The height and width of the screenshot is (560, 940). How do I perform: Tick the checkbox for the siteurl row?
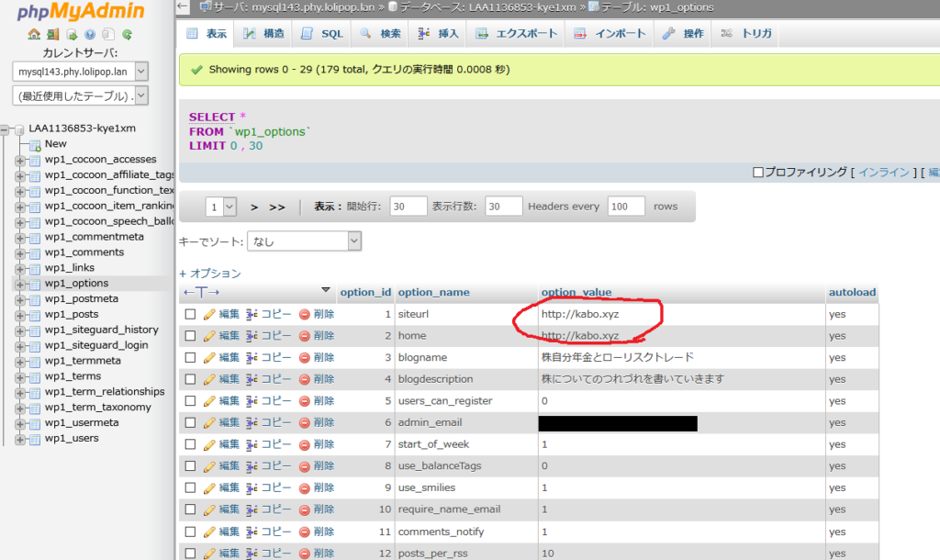(x=190, y=314)
